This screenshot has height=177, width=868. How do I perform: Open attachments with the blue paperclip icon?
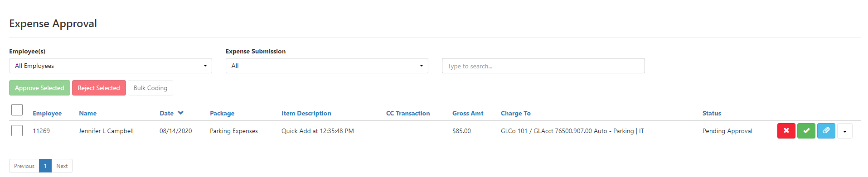pos(826,131)
